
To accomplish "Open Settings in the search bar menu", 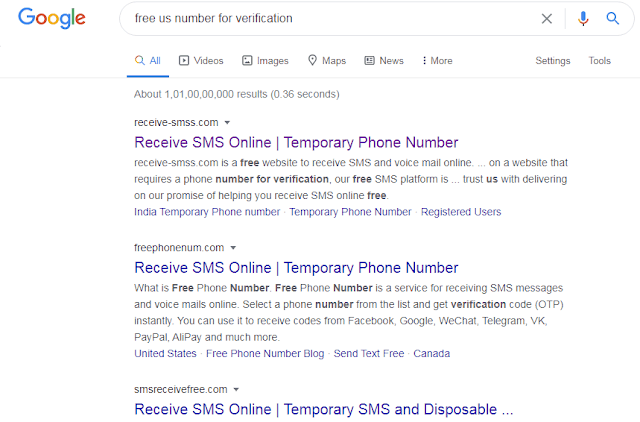I will 553,60.
